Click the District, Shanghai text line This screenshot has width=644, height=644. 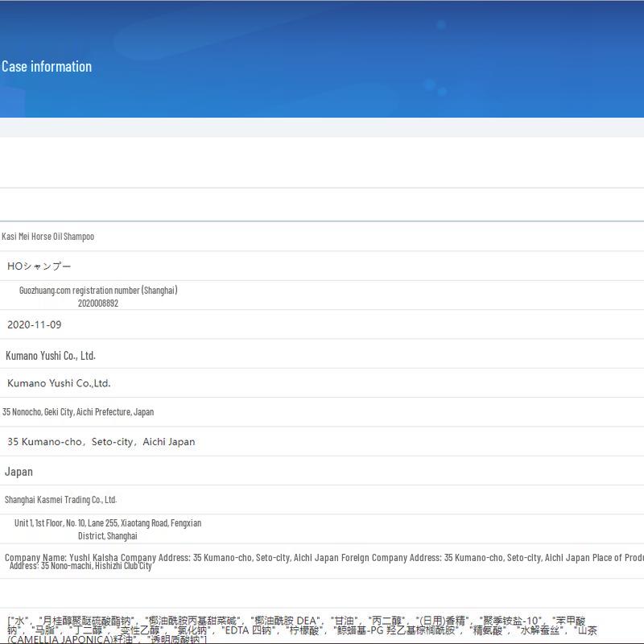point(108,536)
